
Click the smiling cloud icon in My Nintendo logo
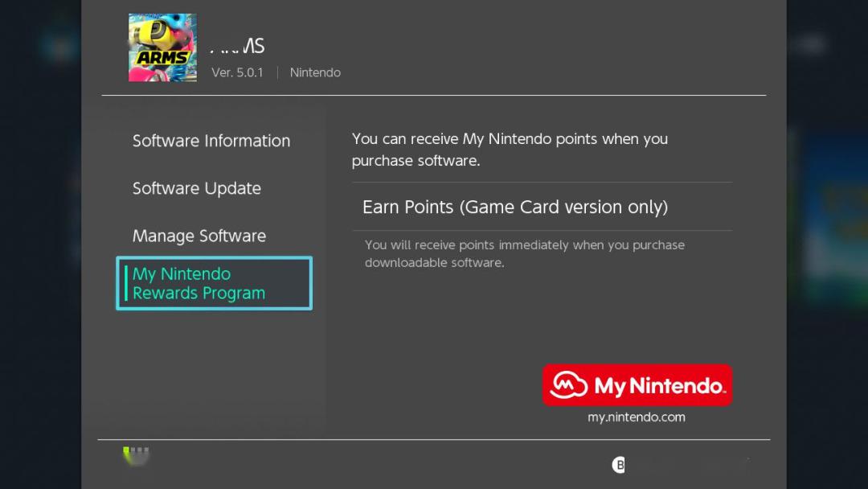569,386
